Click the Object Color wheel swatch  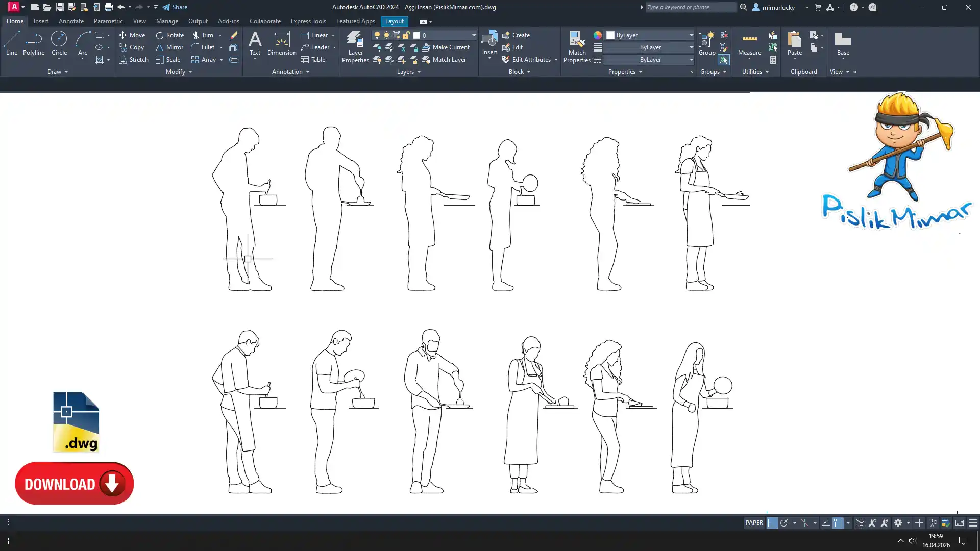[598, 35]
